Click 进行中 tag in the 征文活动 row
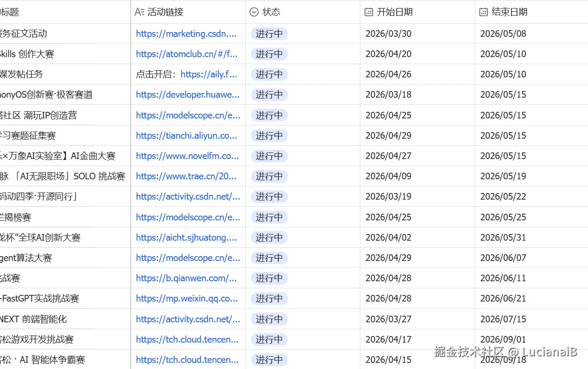This screenshot has width=588, height=369. point(269,34)
